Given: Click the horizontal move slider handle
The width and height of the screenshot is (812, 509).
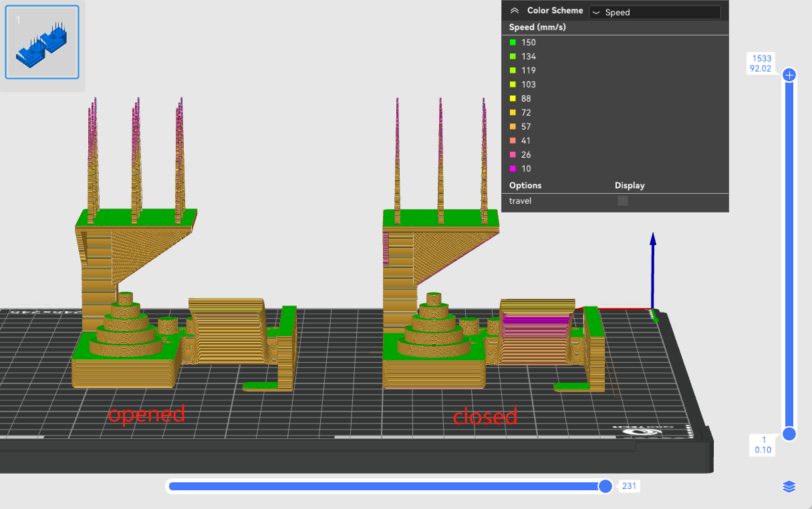Looking at the screenshot, I should pyautogui.click(x=605, y=486).
